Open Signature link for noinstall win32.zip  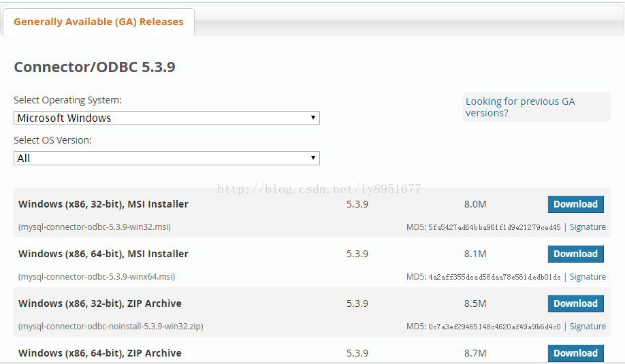point(588,327)
